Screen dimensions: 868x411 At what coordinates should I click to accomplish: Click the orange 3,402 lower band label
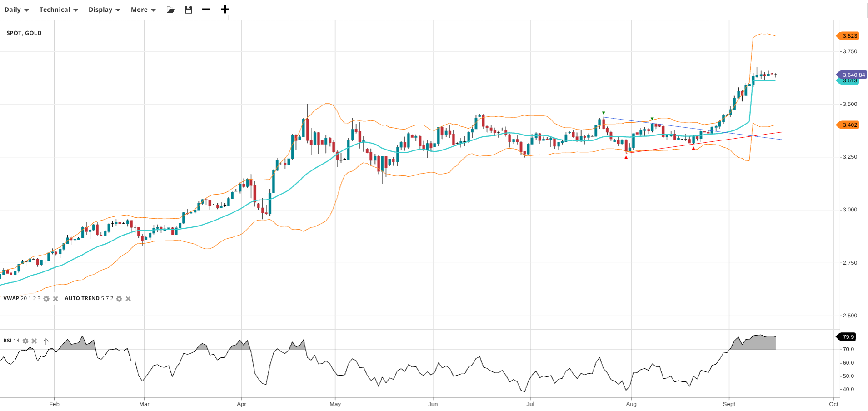coord(849,125)
